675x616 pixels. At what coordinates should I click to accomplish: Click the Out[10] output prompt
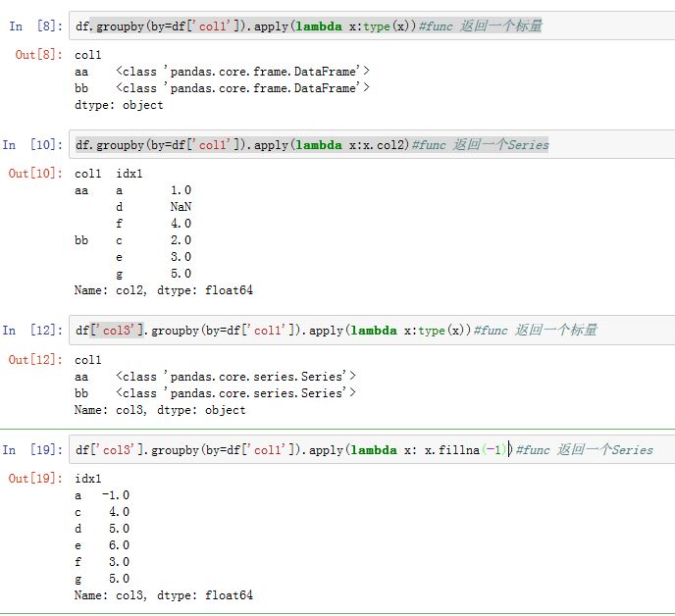[x=34, y=174]
